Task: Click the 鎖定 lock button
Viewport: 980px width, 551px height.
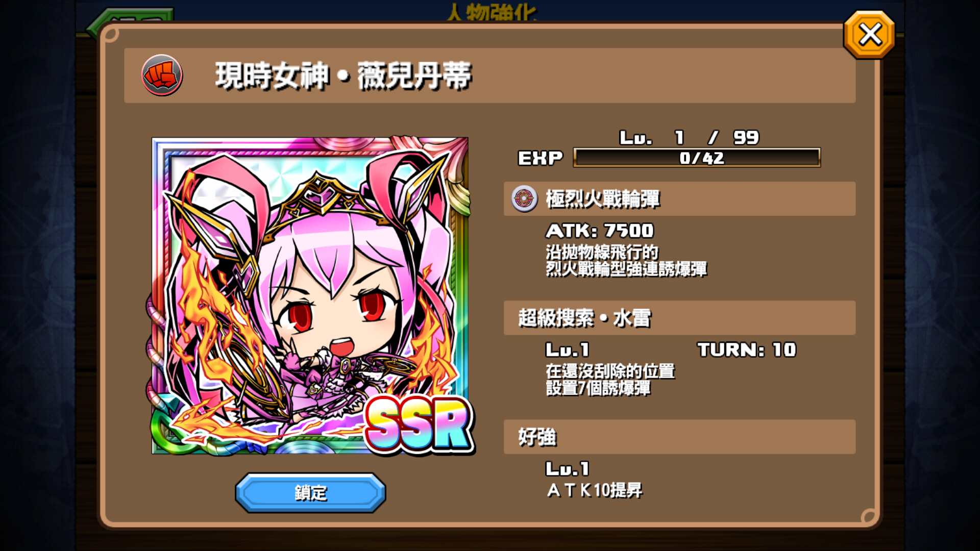Action: point(310,492)
